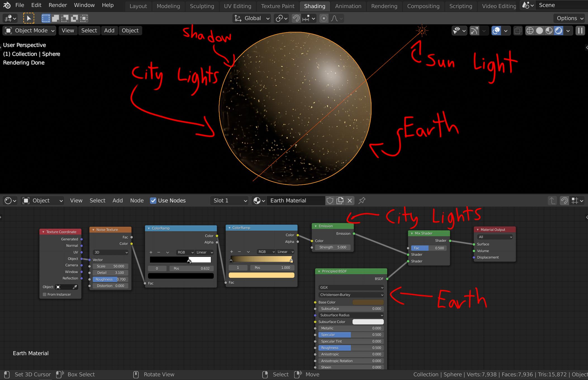Open the Render menu
The width and height of the screenshot is (588, 380).
[x=58, y=5]
